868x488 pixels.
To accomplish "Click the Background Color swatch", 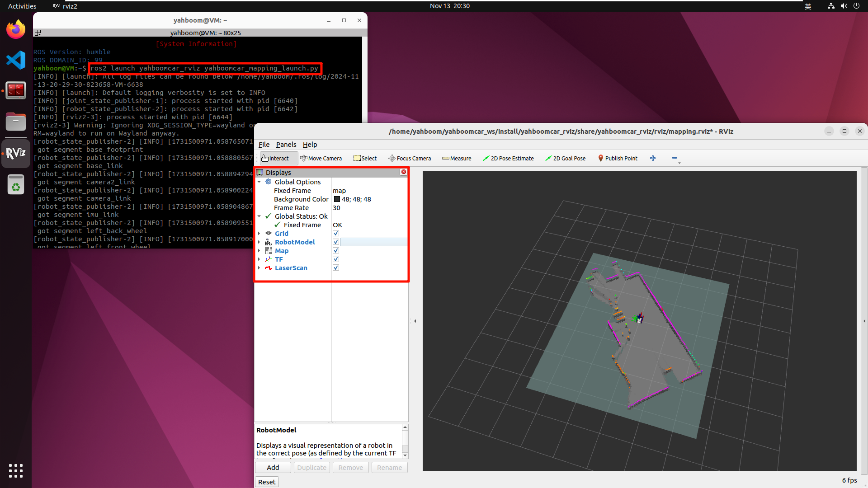I will tap(337, 199).
